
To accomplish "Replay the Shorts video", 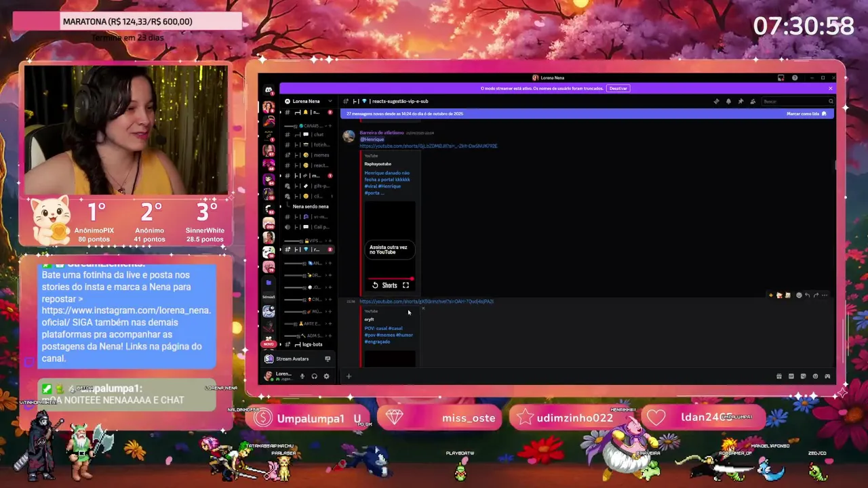I will tap(375, 285).
